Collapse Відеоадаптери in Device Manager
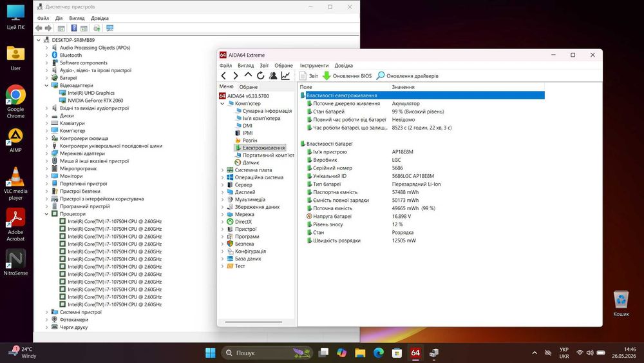The width and height of the screenshot is (644, 363). tap(46, 86)
